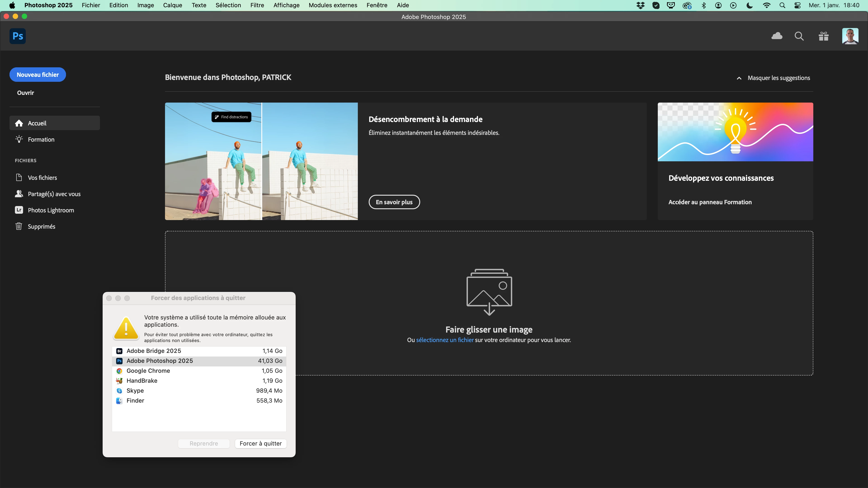Open macOS Control Center toggles

click(x=797, y=5)
